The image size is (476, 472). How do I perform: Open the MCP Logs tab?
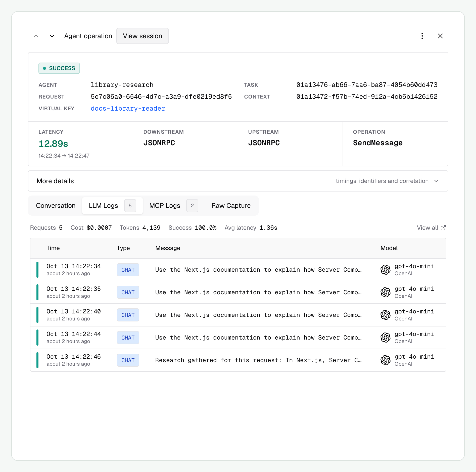[174, 206]
